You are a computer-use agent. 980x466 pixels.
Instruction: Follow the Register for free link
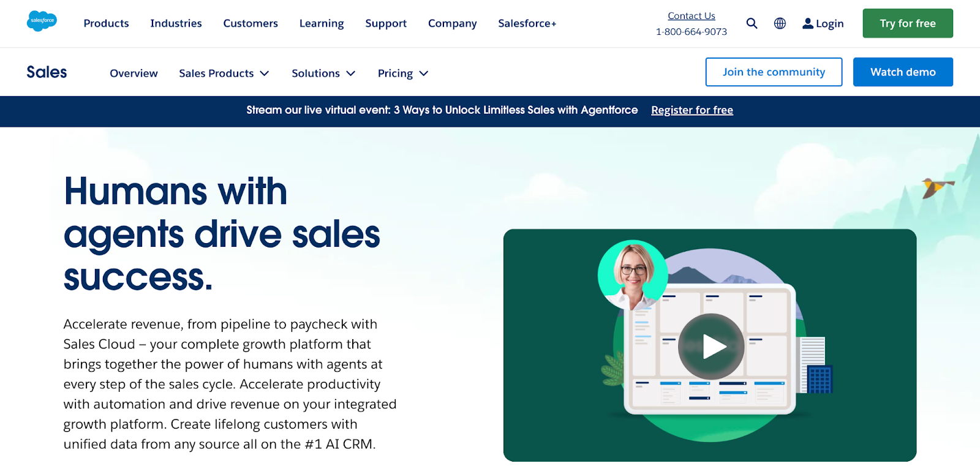click(x=692, y=110)
